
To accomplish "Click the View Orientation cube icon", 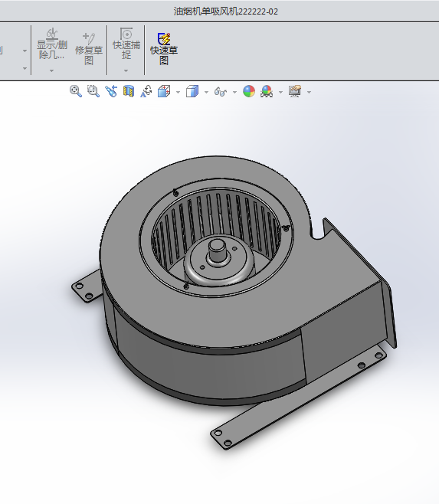I will tap(164, 91).
